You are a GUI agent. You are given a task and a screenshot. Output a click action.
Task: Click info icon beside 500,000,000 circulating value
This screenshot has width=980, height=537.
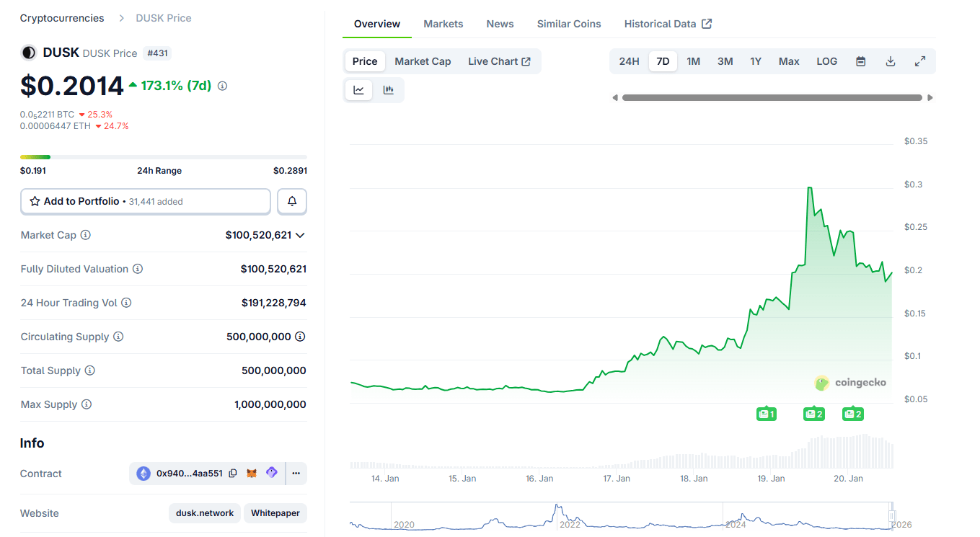point(300,337)
